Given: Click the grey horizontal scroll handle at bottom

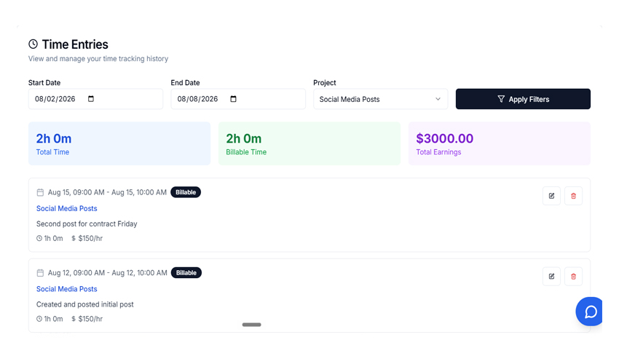Looking at the screenshot, I should pos(251,325).
